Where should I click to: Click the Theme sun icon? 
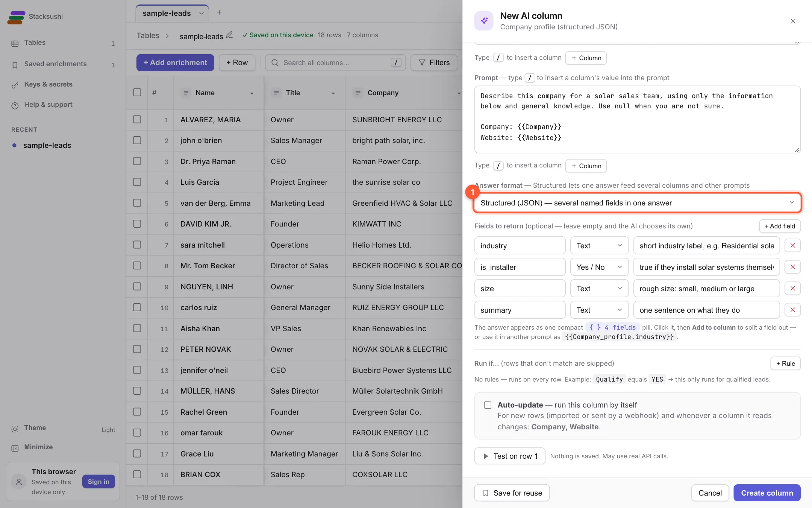coord(15,429)
